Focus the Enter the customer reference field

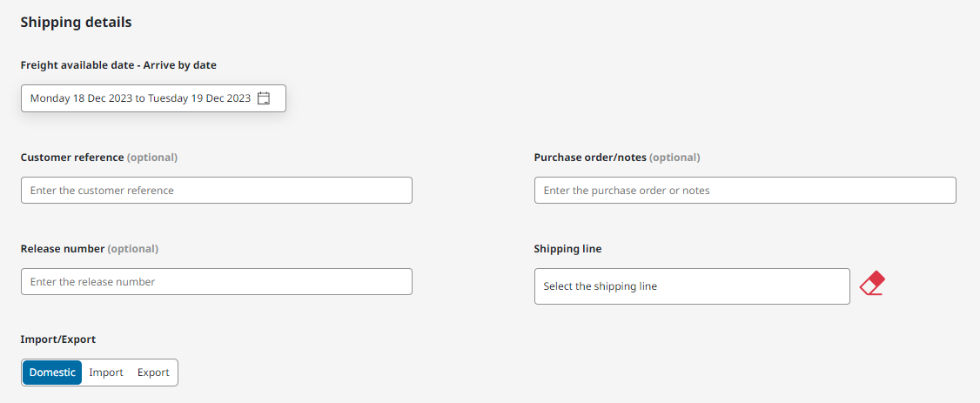(216, 191)
